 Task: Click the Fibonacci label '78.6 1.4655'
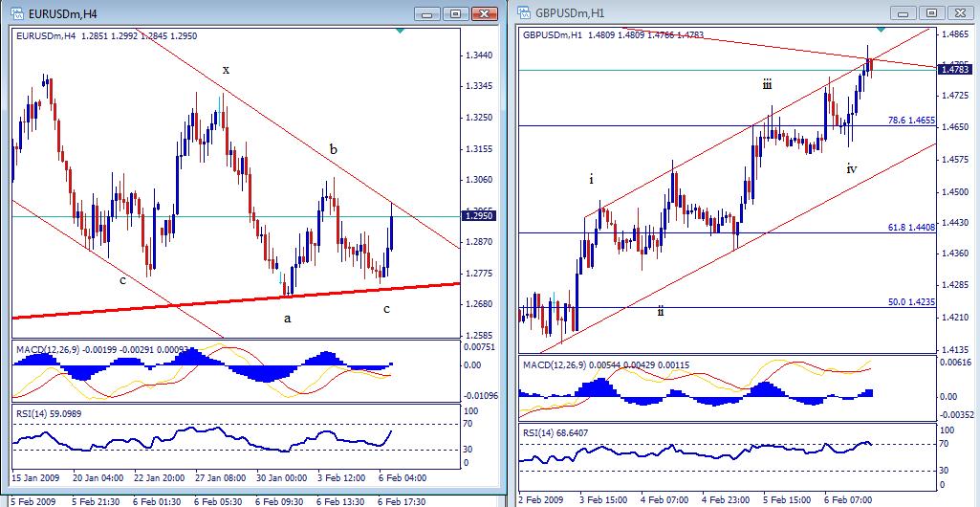(x=912, y=120)
